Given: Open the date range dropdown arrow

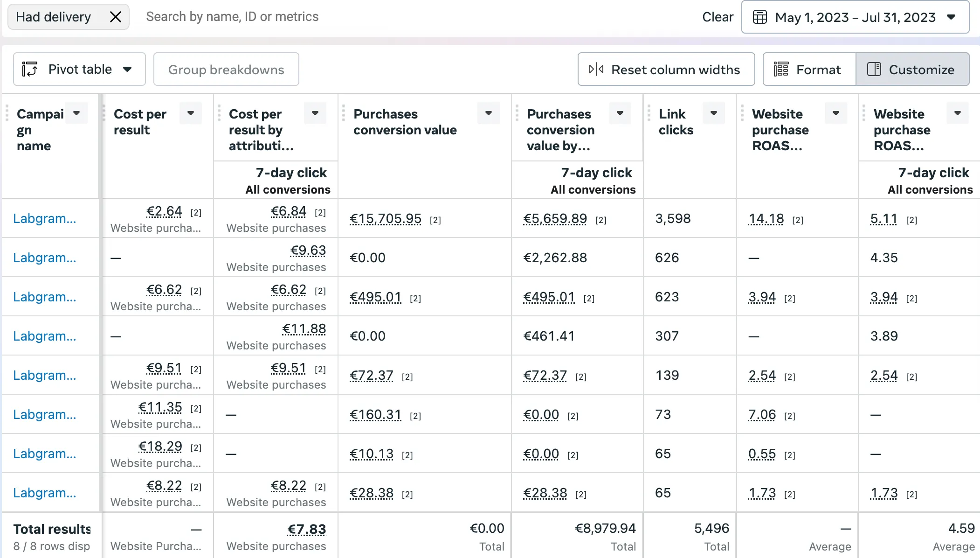Looking at the screenshot, I should (952, 17).
